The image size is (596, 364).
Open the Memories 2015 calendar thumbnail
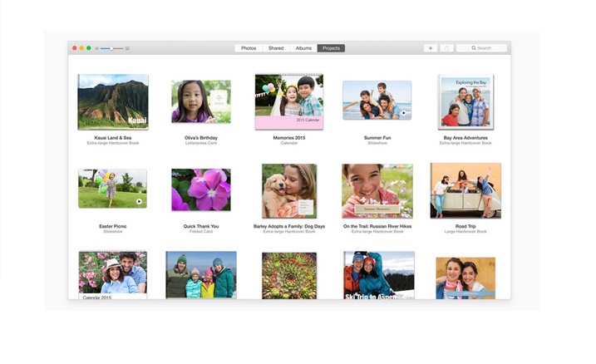pos(289,101)
